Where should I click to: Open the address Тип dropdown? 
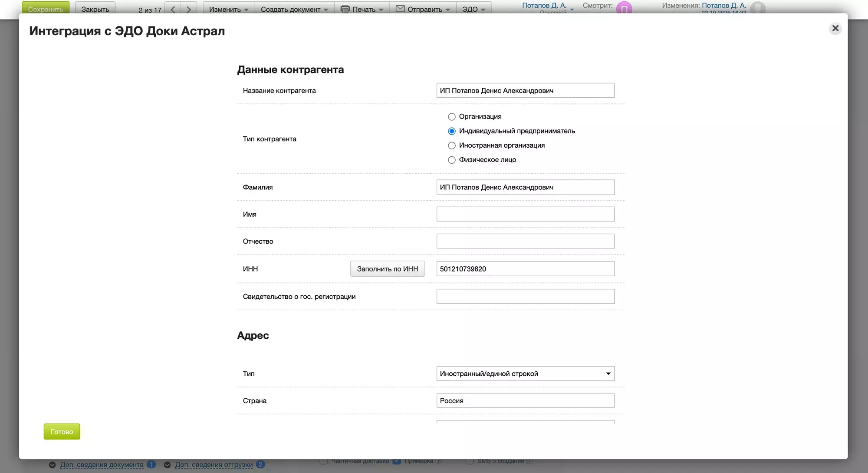coord(525,374)
